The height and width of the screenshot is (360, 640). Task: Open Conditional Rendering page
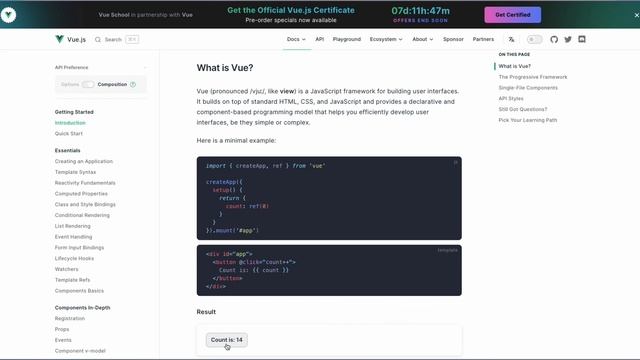click(82, 215)
